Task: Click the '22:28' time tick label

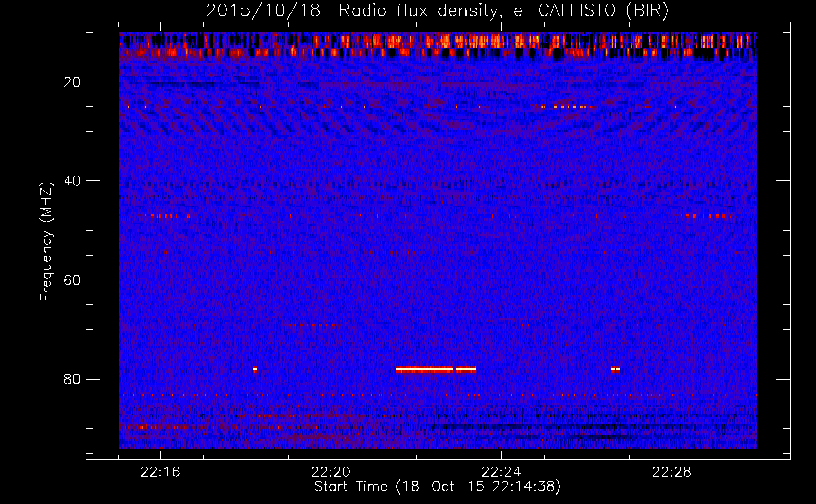Action: (672, 472)
